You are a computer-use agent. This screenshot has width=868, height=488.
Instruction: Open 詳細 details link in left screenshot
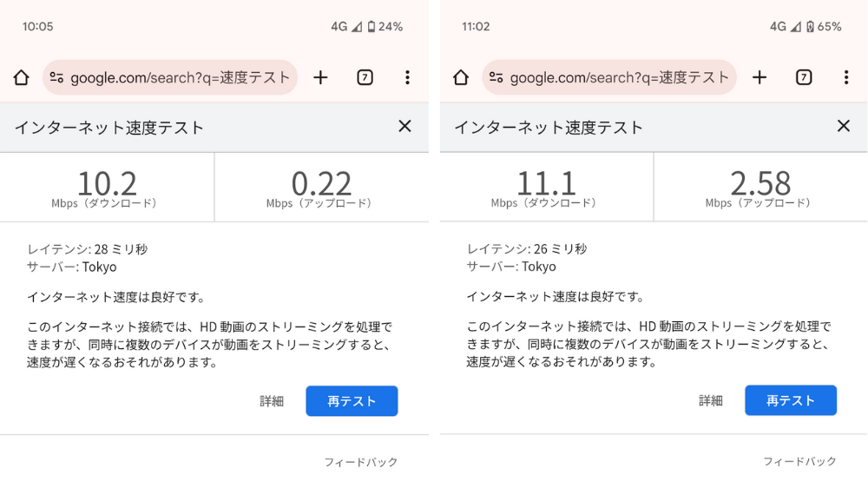272,401
